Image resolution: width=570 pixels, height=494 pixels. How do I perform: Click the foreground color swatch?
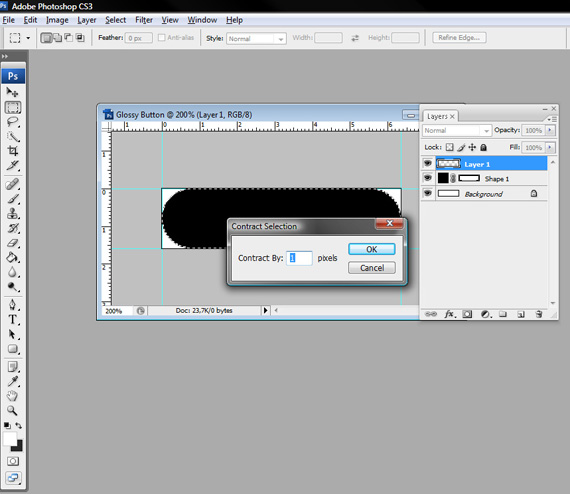(x=10, y=439)
